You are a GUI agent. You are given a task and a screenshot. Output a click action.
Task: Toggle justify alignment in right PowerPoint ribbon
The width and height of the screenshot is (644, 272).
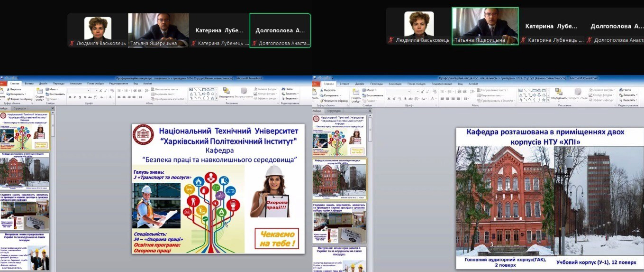458,98
